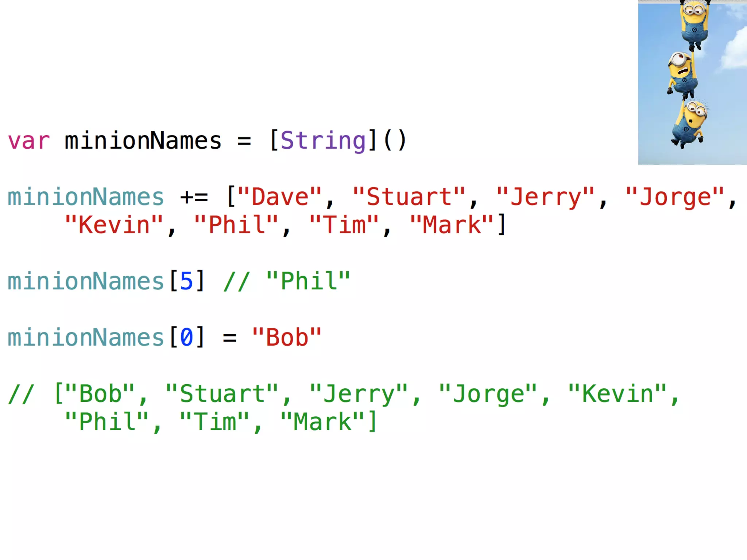Click the green "Bob" in result comment

[x=101, y=394]
